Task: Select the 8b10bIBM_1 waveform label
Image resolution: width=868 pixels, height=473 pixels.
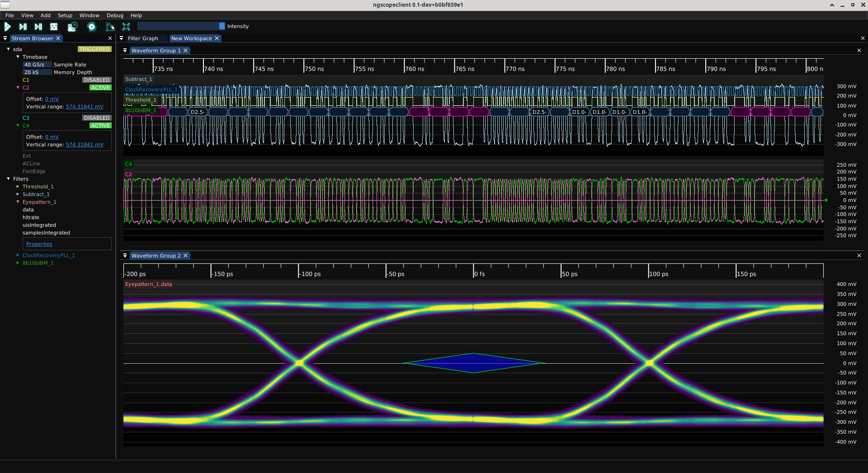Action: [x=141, y=110]
